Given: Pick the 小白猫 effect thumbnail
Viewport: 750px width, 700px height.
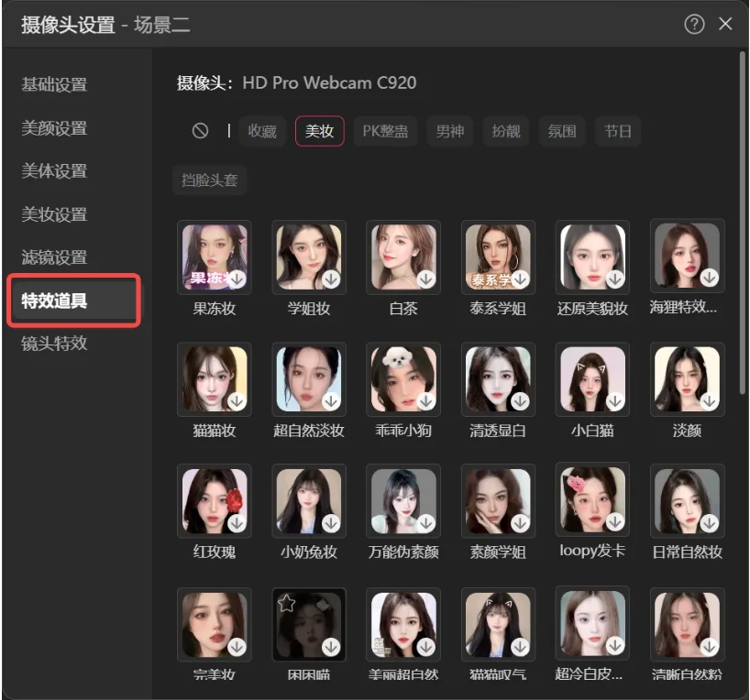Looking at the screenshot, I should coord(591,378).
